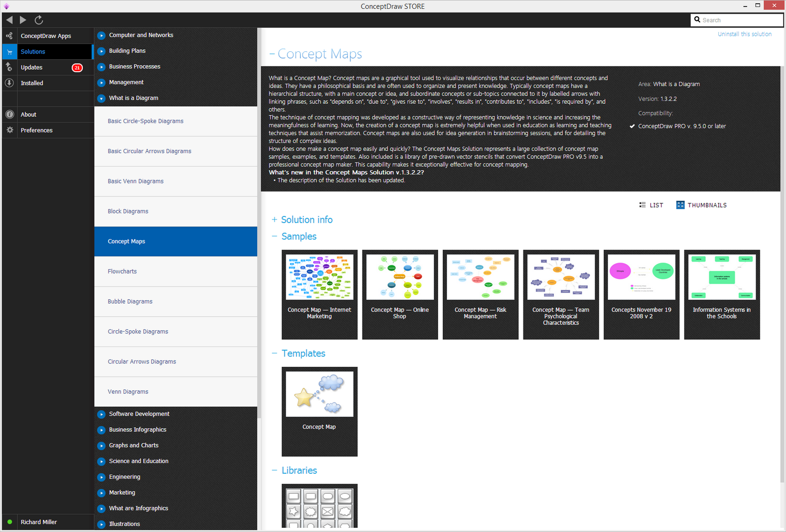Open Preferences
This screenshot has width=786, height=532.
pos(37,130)
